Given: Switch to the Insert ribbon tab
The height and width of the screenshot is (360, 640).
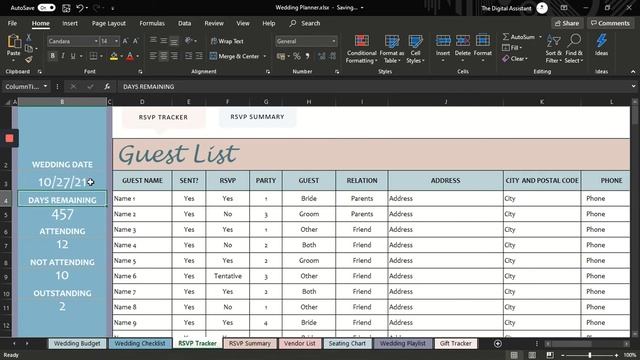Looking at the screenshot, I should coord(70,23).
